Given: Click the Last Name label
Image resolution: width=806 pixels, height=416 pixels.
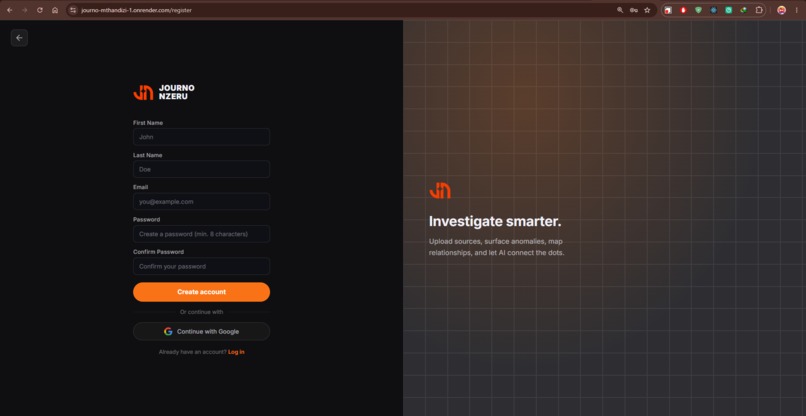Looking at the screenshot, I should tap(148, 155).
